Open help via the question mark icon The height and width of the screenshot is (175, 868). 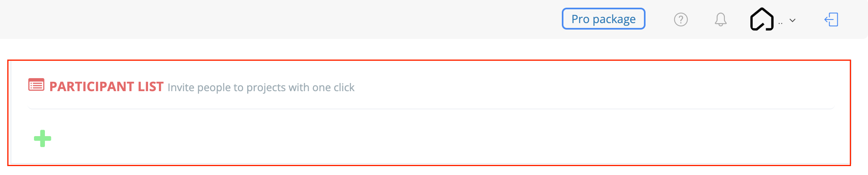point(681,19)
